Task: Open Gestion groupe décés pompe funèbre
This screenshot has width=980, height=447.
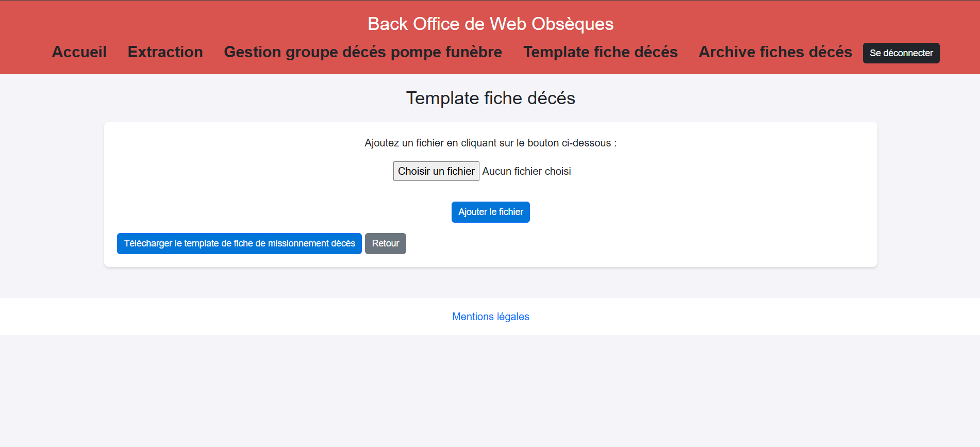Action: (362, 52)
